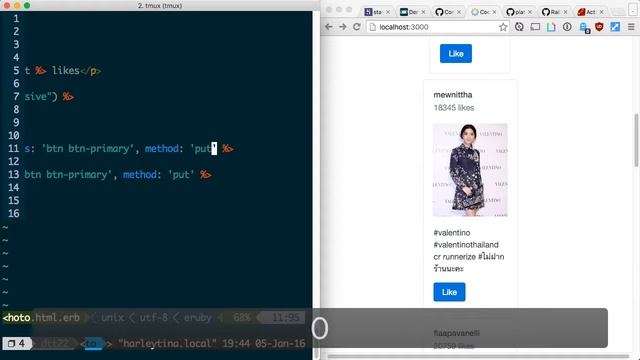Close the 'sta' browser tab
Viewport: 640px width, 360px height.
(x=388, y=12)
